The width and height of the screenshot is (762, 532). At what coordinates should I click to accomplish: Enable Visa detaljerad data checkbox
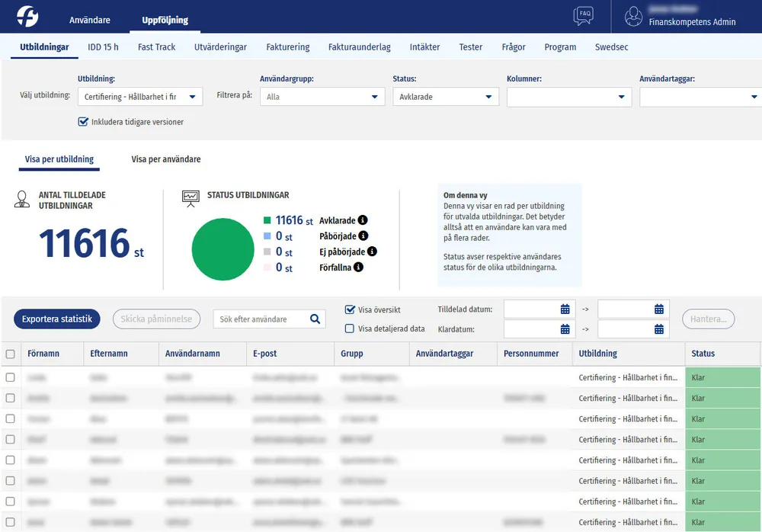350,328
